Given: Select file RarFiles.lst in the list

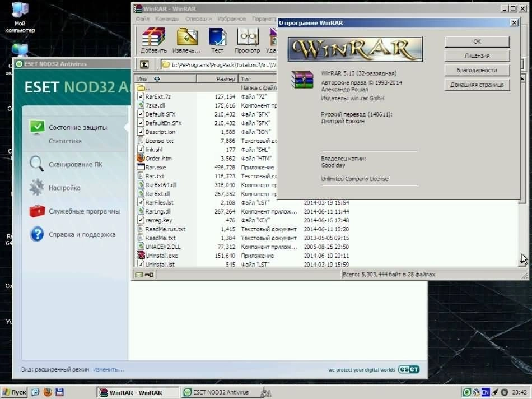Looking at the screenshot, I should click(x=160, y=202).
